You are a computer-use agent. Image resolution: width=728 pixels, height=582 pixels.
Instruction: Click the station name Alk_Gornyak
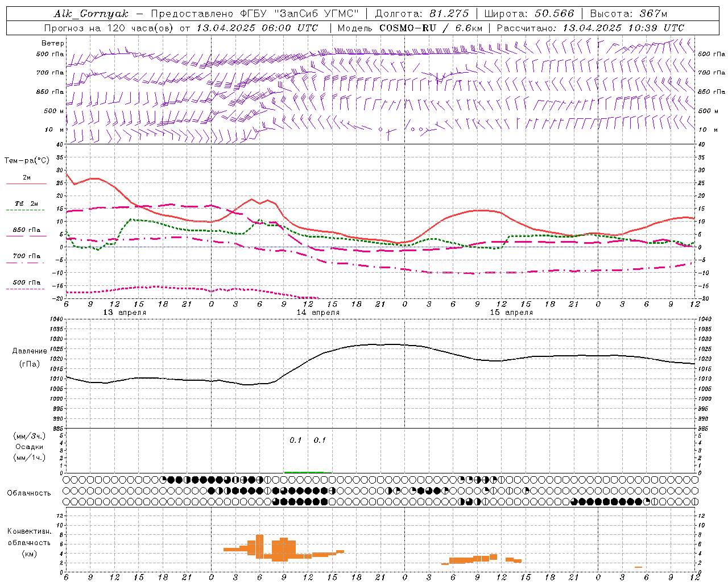pos(91,14)
